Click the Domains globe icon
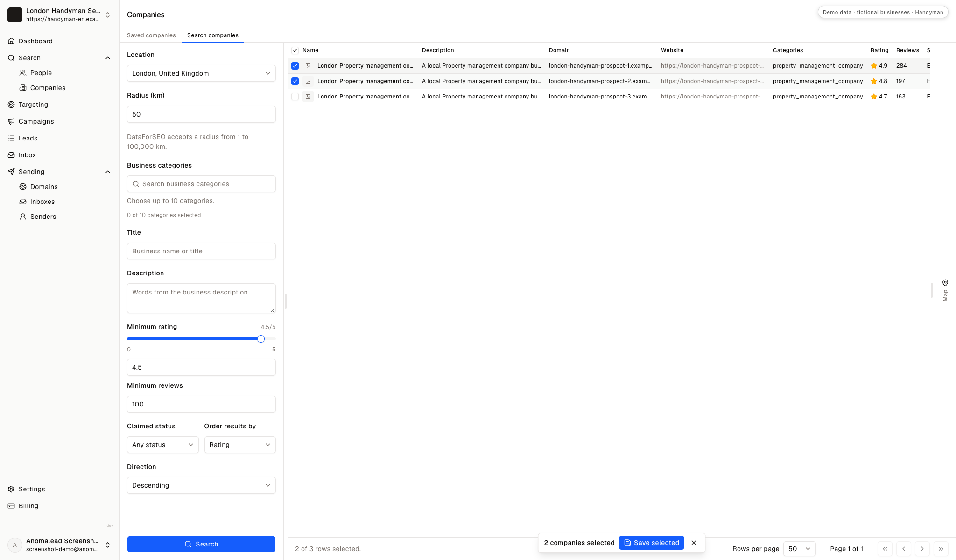956x560 pixels. click(23, 187)
